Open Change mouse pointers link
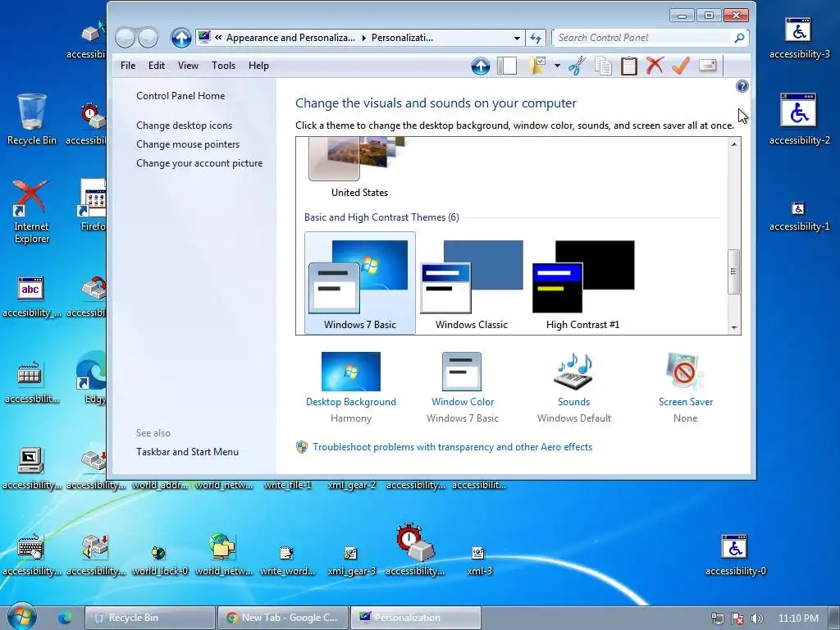This screenshot has width=840, height=630. [x=188, y=144]
